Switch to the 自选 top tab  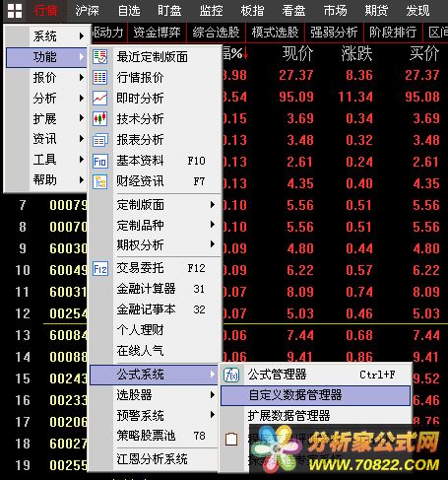pyautogui.click(x=129, y=11)
